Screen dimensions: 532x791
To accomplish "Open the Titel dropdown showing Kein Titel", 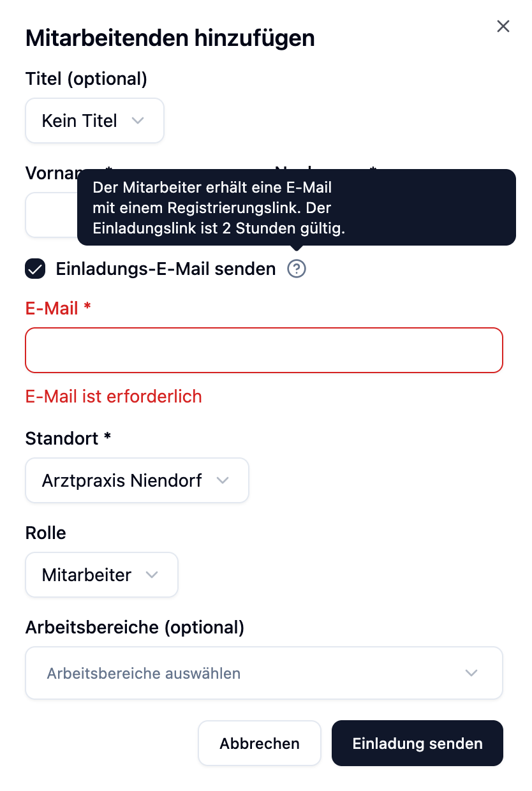I will click(x=94, y=121).
